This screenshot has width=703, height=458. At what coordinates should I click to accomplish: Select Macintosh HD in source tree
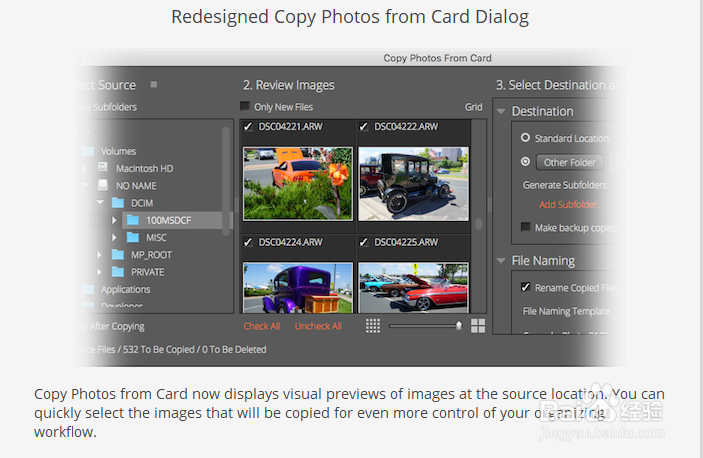click(144, 169)
